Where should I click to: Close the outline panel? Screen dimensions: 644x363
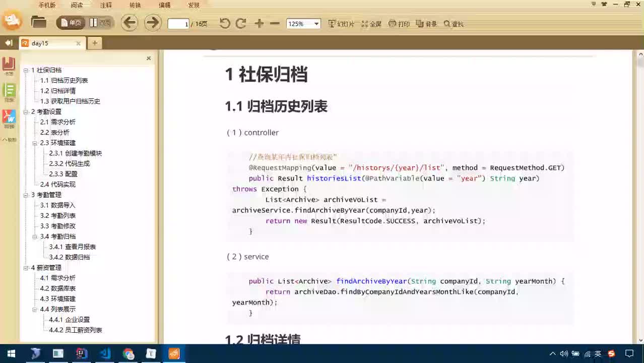point(149,58)
